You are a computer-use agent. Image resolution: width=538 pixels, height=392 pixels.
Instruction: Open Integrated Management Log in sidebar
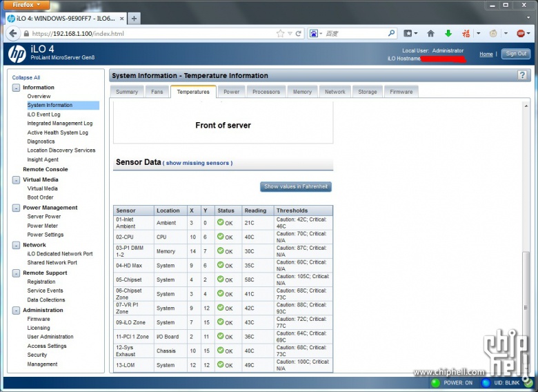[60, 124]
